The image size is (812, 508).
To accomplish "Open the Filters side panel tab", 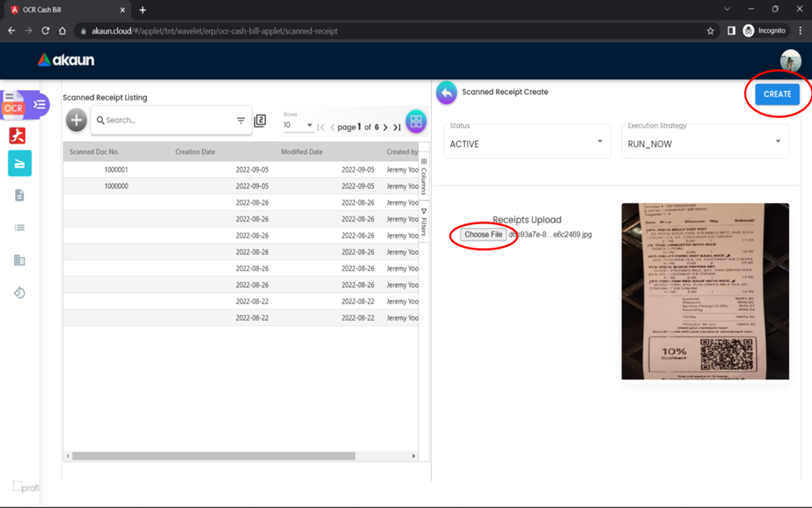I will [424, 222].
